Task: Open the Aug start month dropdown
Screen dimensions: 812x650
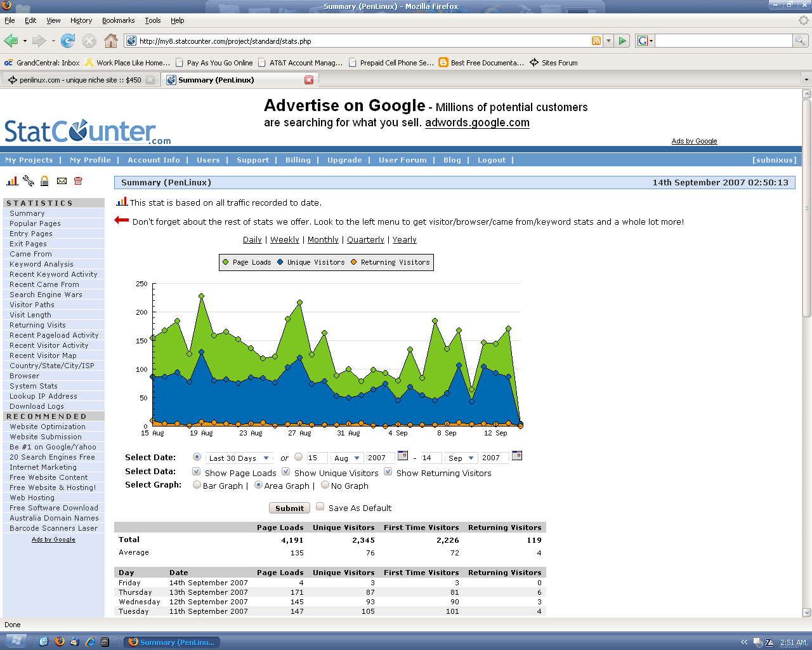Action: (x=347, y=458)
